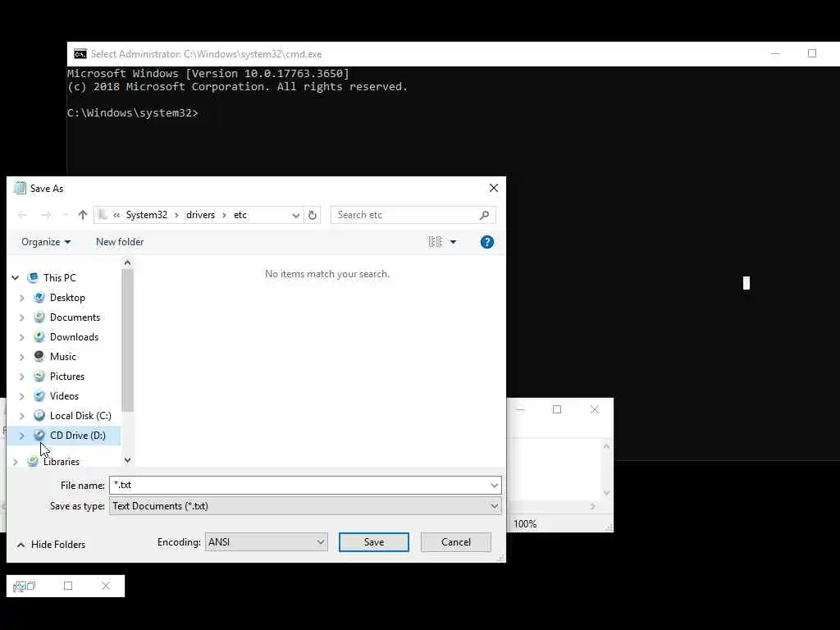This screenshot has height=630, width=840.
Task: Expand the Libraries tree node
Action: click(x=15, y=462)
